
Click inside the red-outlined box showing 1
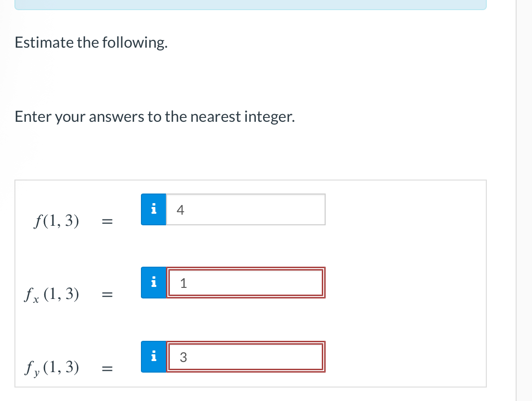tap(245, 283)
